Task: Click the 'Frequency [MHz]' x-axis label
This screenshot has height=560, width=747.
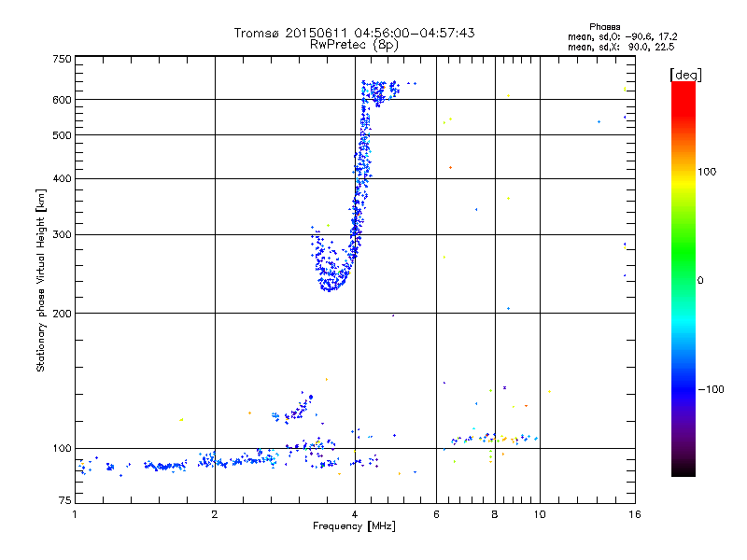Action: coord(354,526)
